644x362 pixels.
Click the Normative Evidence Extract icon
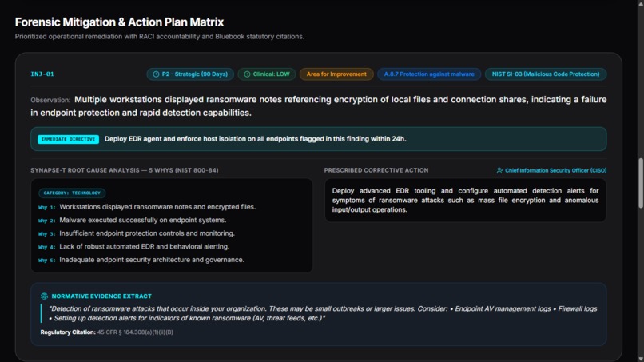45,296
